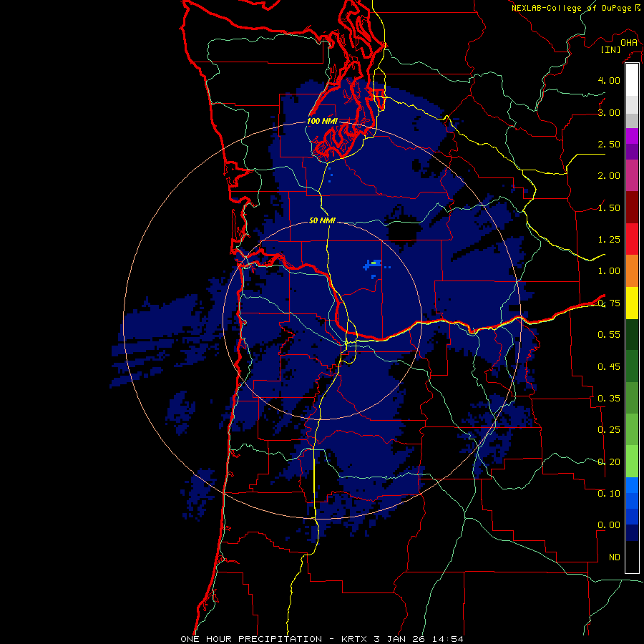The height and width of the screenshot is (644, 644).
Task: Select the pink legend color block
Action: [x=632, y=175]
